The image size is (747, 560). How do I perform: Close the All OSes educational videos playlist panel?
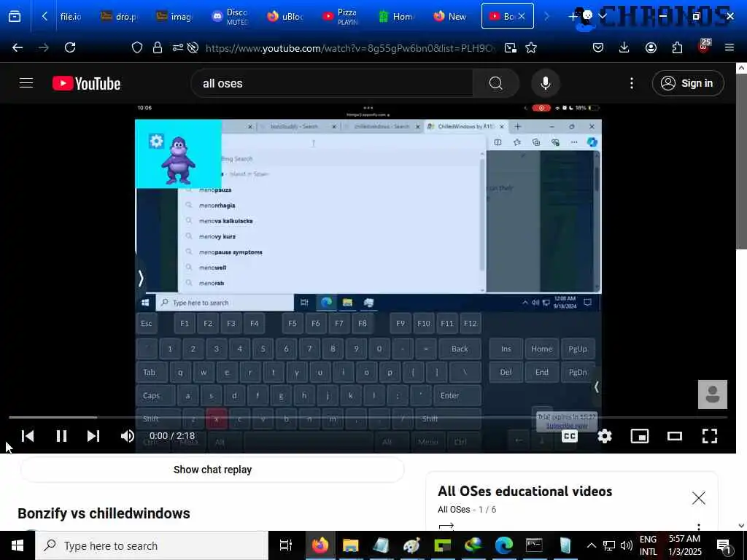point(698,498)
